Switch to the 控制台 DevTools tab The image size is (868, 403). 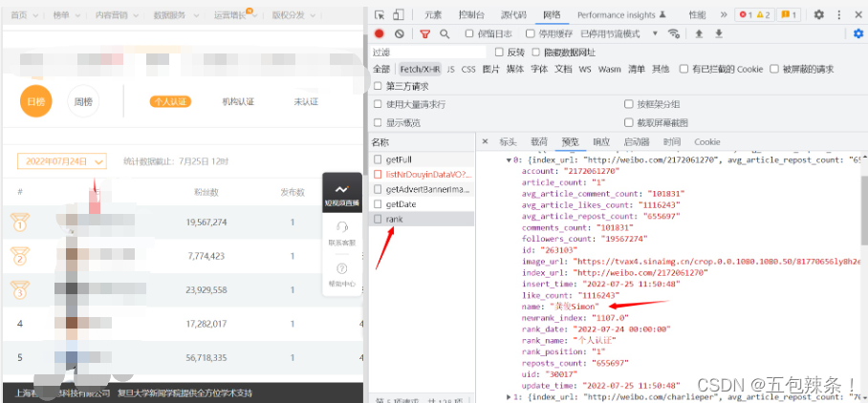[x=471, y=15]
